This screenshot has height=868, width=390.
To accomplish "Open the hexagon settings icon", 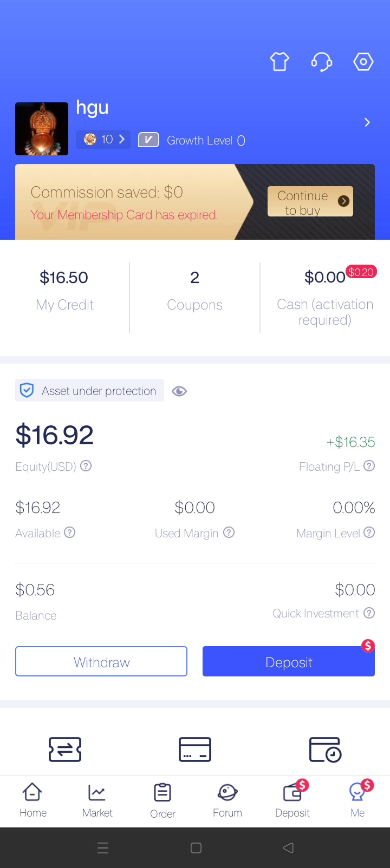I will (363, 62).
